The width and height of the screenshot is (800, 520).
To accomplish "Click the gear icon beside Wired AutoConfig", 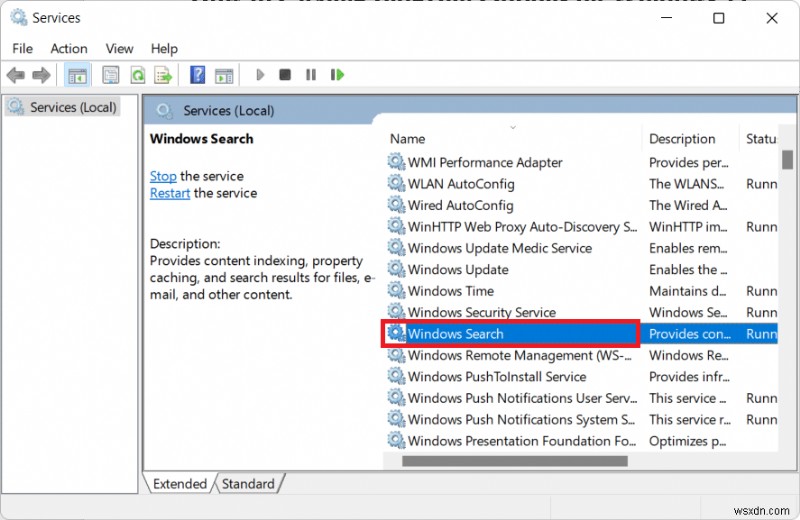I will click(396, 205).
